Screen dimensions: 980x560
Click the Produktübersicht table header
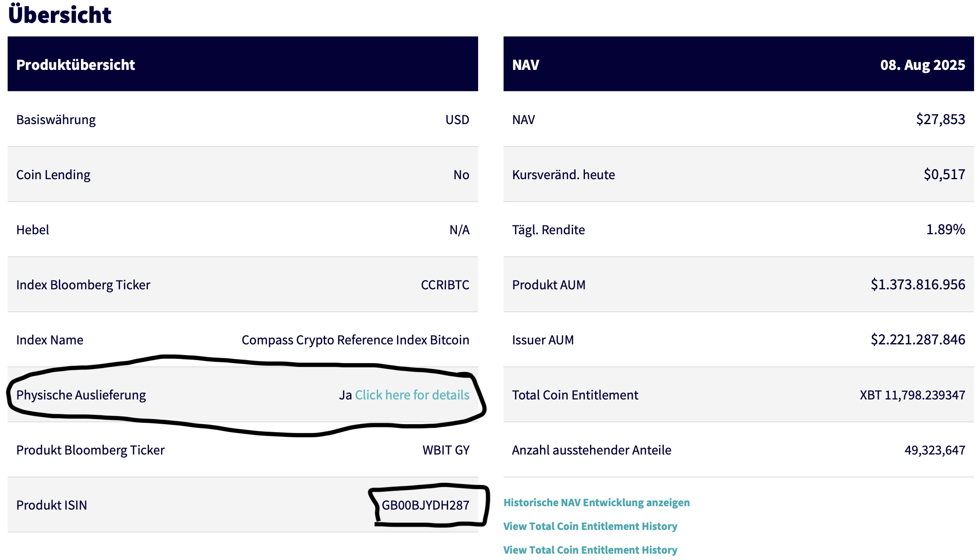tap(75, 65)
